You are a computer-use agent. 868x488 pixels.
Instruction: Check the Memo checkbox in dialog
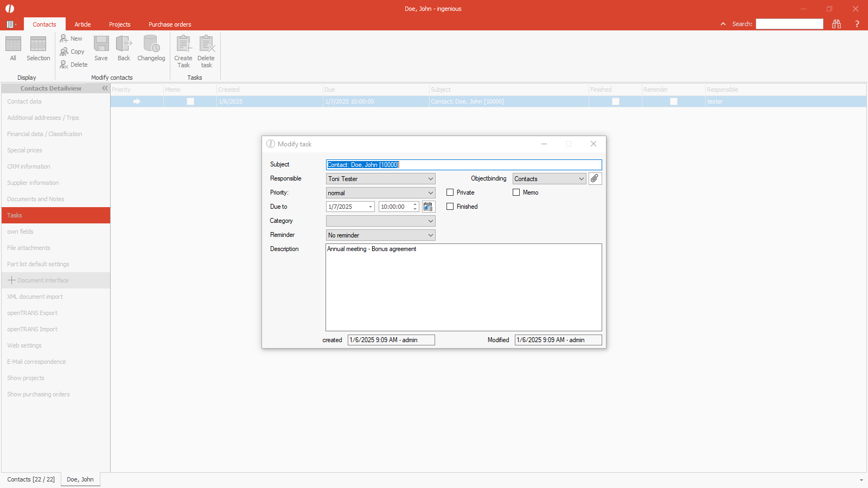pos(516,192)
